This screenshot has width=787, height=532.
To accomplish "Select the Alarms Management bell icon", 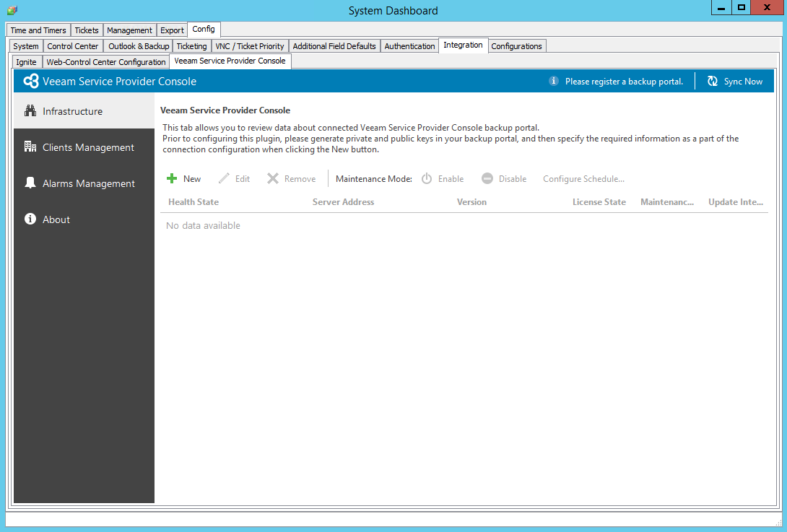I will pyautogui.click(x=30, y=183).
